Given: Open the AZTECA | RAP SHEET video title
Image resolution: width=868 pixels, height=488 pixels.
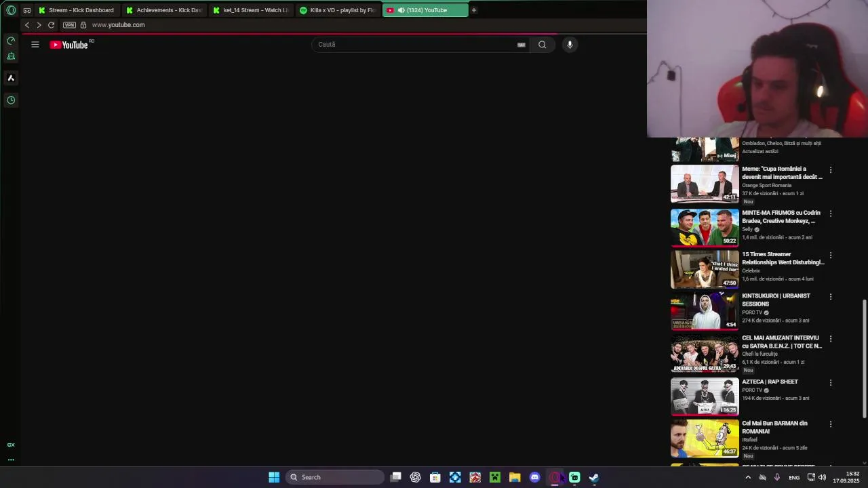Looking at the screenshot, I should [770, 382].
